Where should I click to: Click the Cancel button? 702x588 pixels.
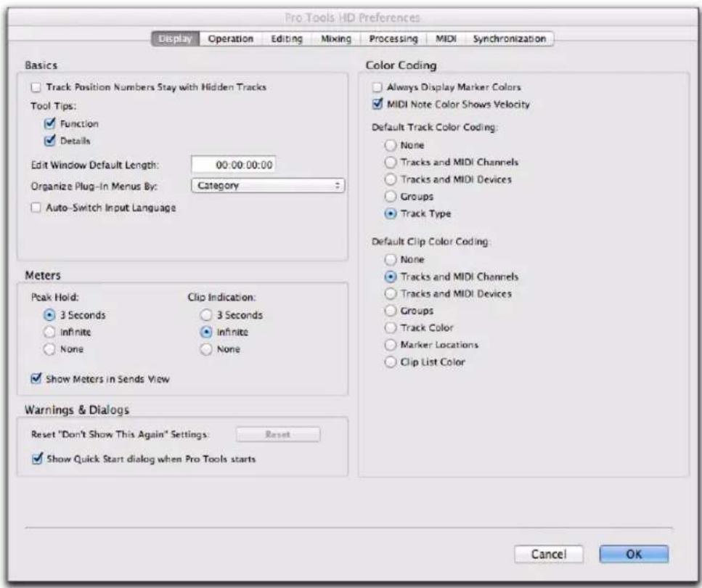tap(549, 555)
